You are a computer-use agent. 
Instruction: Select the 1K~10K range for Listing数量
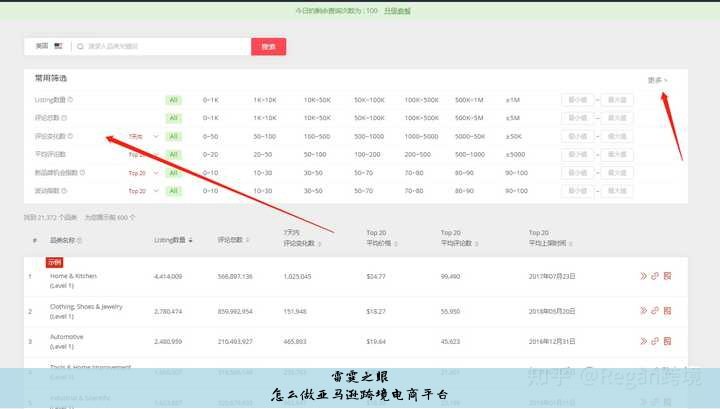click(x=265, y=100)
